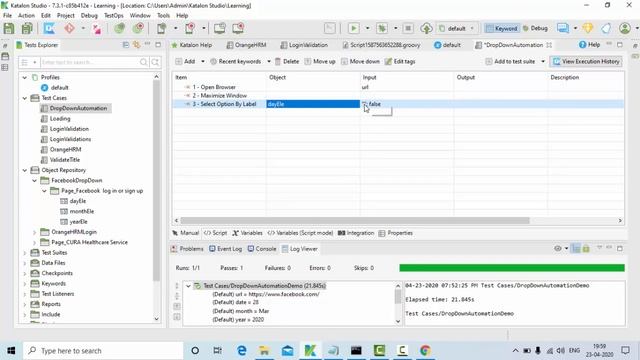Switch to the Script tab
The image size is (640, 360).
click(x=215, y=233)
